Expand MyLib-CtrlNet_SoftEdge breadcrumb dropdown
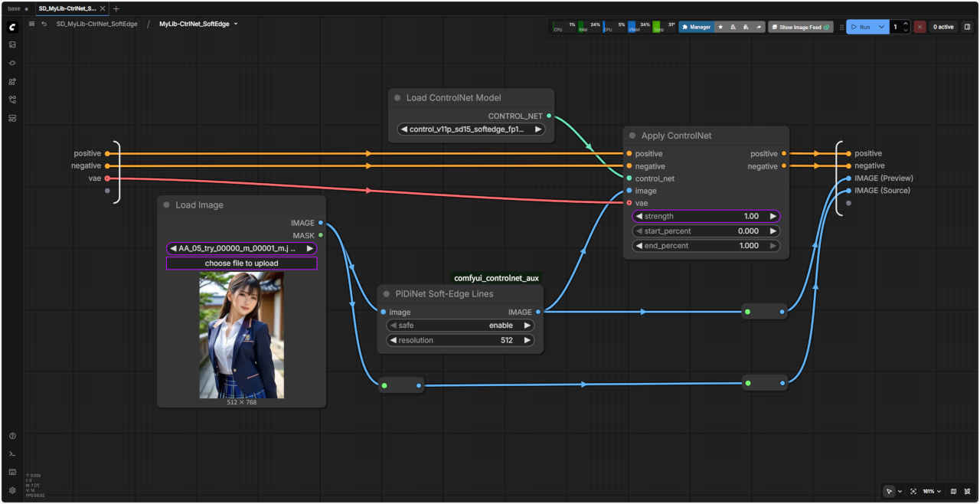980x504 pixels. (x=236, y=24)
